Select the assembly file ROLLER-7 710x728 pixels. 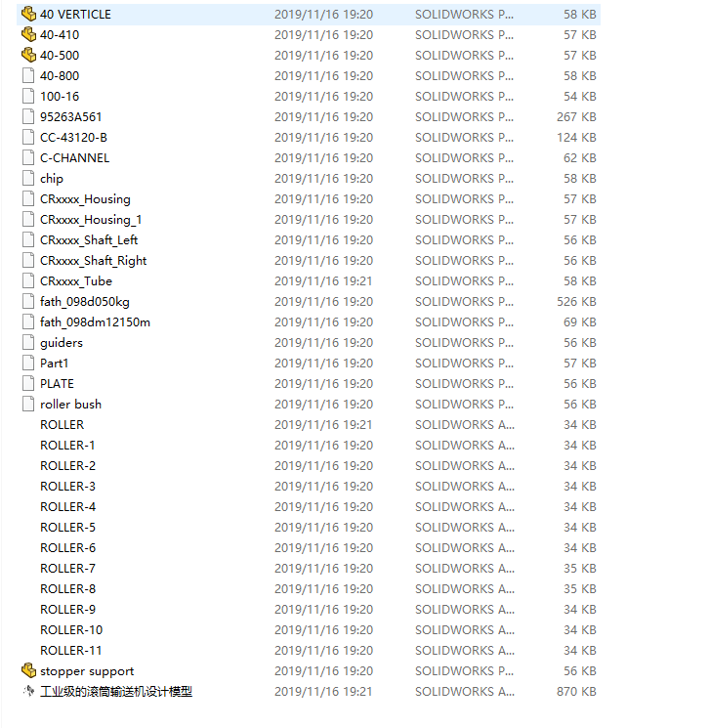[x=67, y=569]
